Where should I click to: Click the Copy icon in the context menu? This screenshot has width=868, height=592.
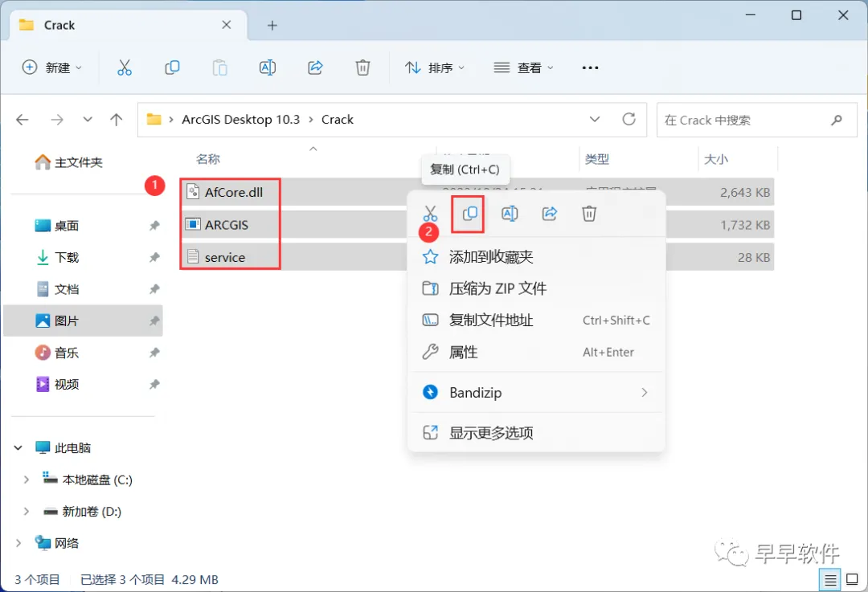(469, 213)
